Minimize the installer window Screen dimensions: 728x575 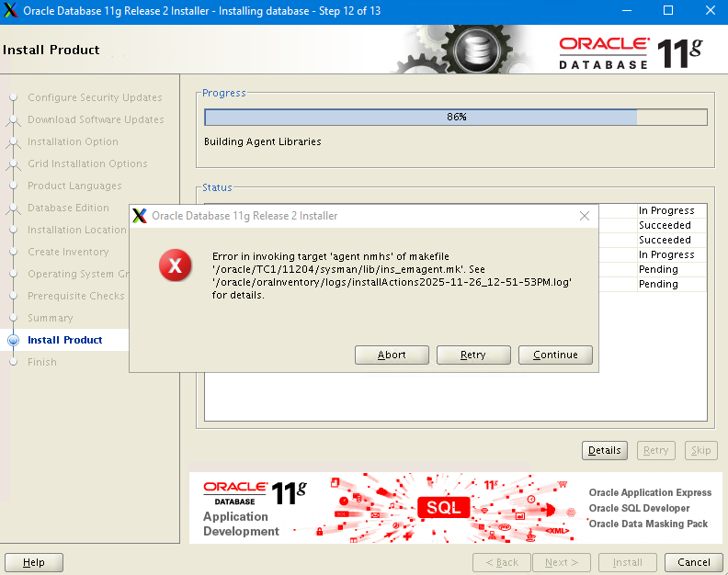point(627,10)
